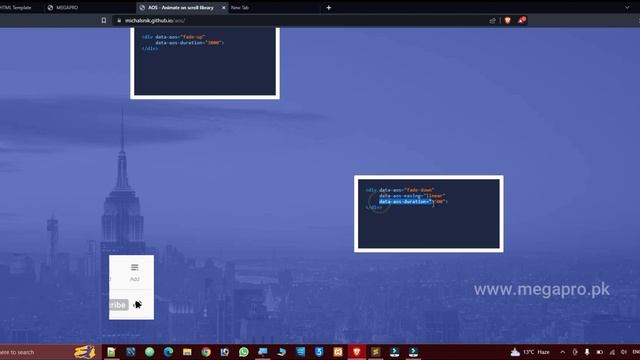This screenshot has width=640, height=360.
Task: Click highlighted data-aos-duration text
Action: tap(405, 202)
